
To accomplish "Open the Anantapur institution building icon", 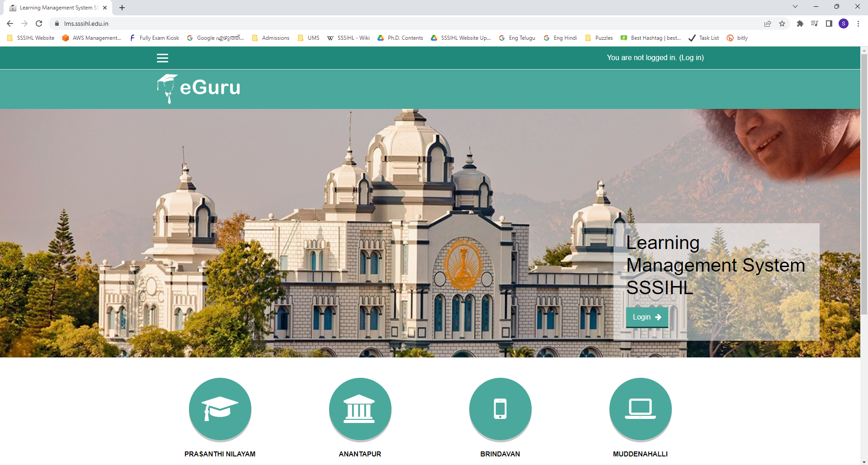I will (x=360, y=409).
